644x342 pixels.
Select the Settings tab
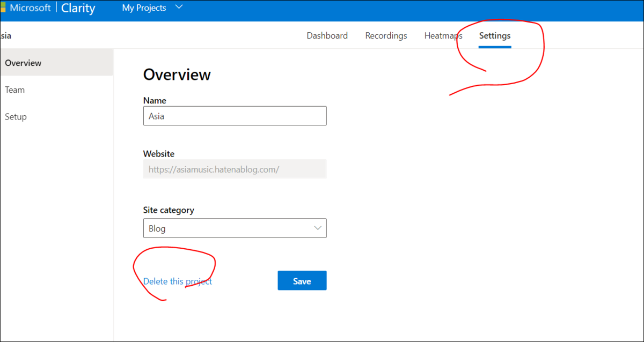click(495, 36)
